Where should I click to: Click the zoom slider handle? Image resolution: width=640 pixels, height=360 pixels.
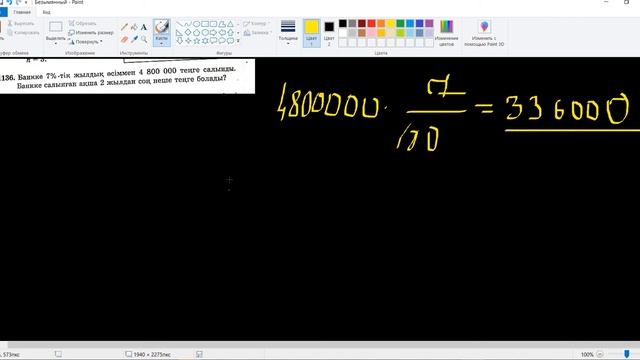coord(627,354)
